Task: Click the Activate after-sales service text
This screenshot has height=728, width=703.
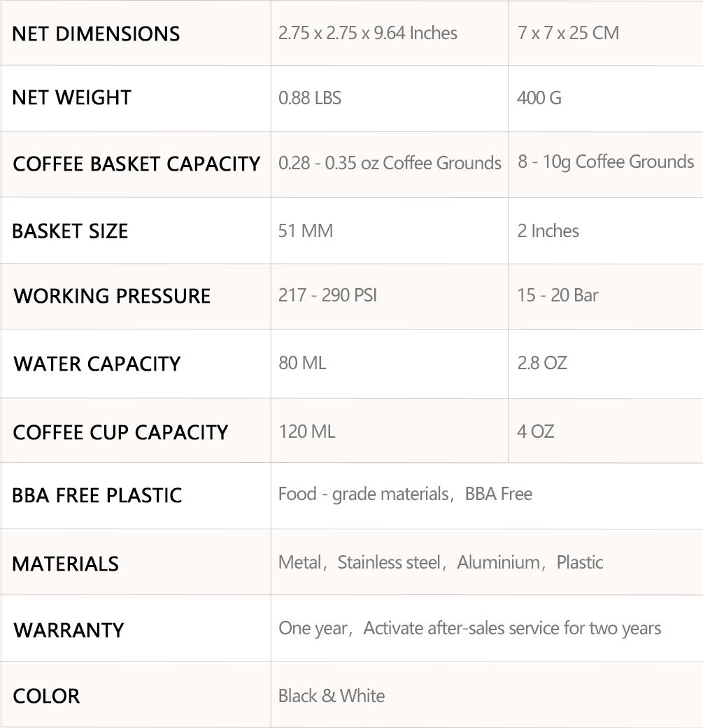Action: [512, 628]
